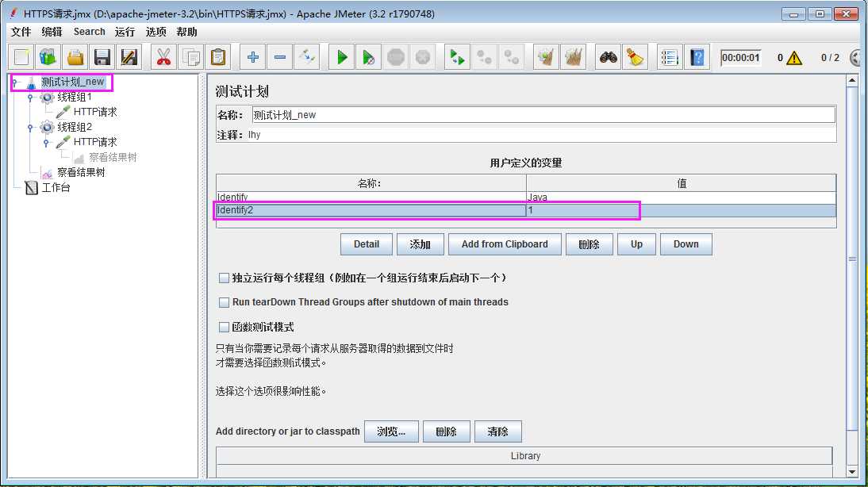Open Search with the binoculars icon
Viewport: 868px width, 487px height.
(608, 57)
